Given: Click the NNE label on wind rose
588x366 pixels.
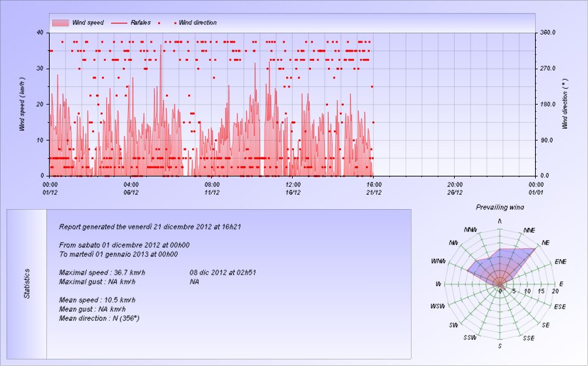Looking at the screenshot, I should coord(529,230).
